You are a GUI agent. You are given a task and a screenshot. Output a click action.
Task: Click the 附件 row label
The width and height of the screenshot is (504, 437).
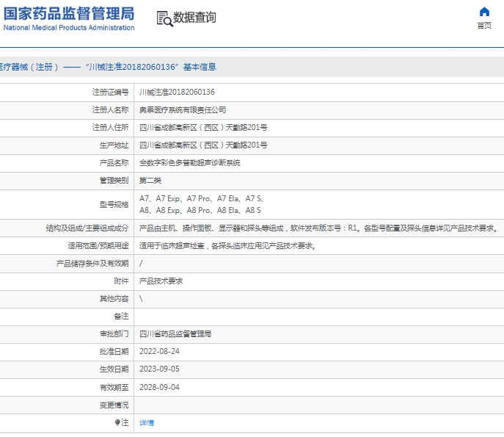point(121,281)
